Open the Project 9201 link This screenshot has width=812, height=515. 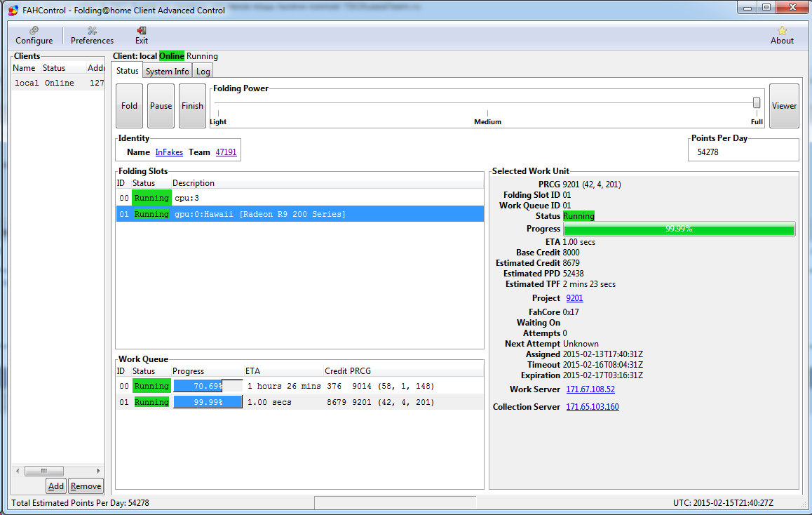coord(574,298)
